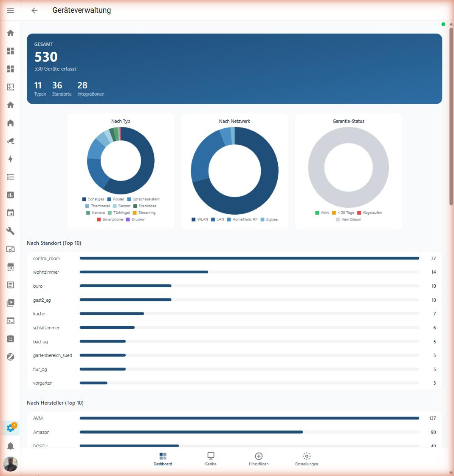Toggle the Router legend entry in Nach Typ
This screenshot has width=454, height=476.
coord(116,199)
